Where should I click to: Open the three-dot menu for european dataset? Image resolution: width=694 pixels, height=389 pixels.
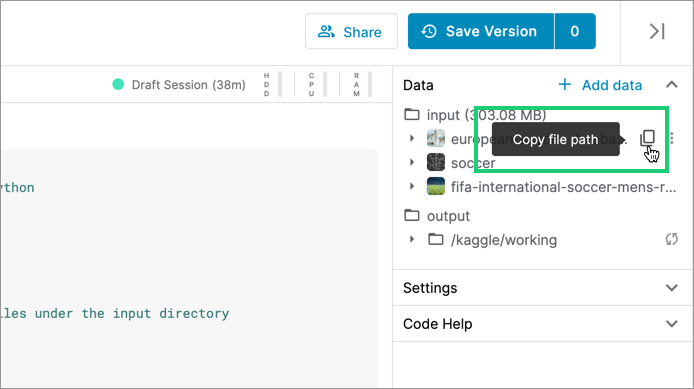pos(672,139)
